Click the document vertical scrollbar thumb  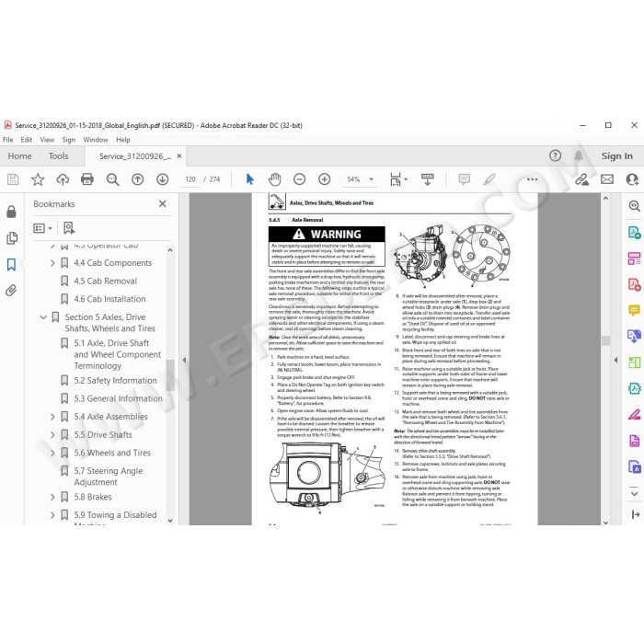[x=605, y=340]
